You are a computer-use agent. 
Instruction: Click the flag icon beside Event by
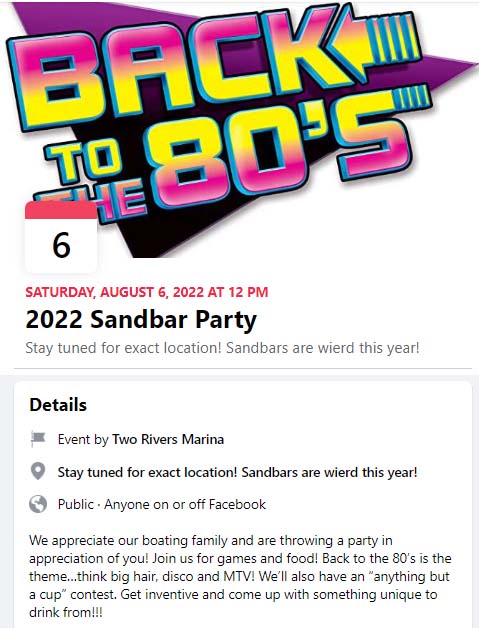[38, 439]
